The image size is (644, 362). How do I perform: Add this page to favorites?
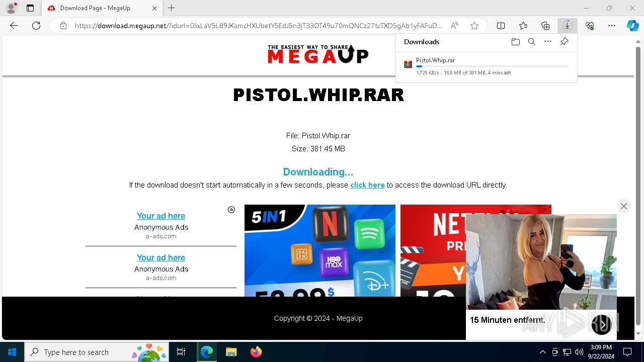click(x=474, y=26)
